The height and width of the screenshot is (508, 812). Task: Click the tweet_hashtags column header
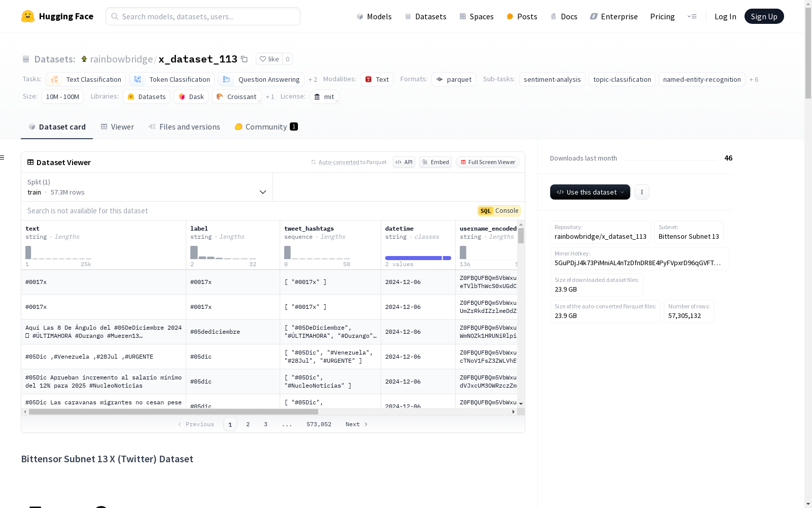(x=309, y=229)
